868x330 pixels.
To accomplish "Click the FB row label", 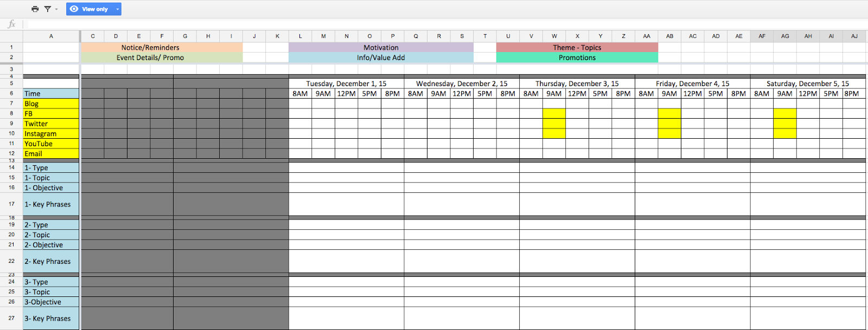I will [51, 114].
